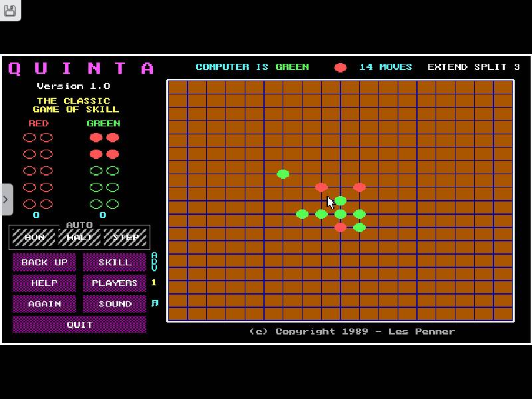Start over with the AGAIN button
The height and width of the screenshot is (399, 532).
click(44, 303)
